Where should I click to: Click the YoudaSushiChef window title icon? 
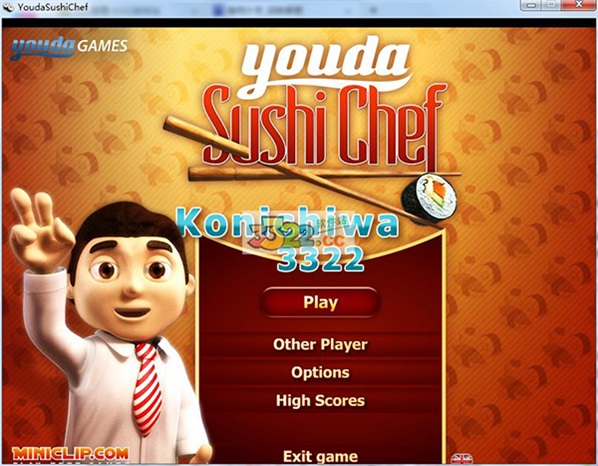(x=8, y=6)
